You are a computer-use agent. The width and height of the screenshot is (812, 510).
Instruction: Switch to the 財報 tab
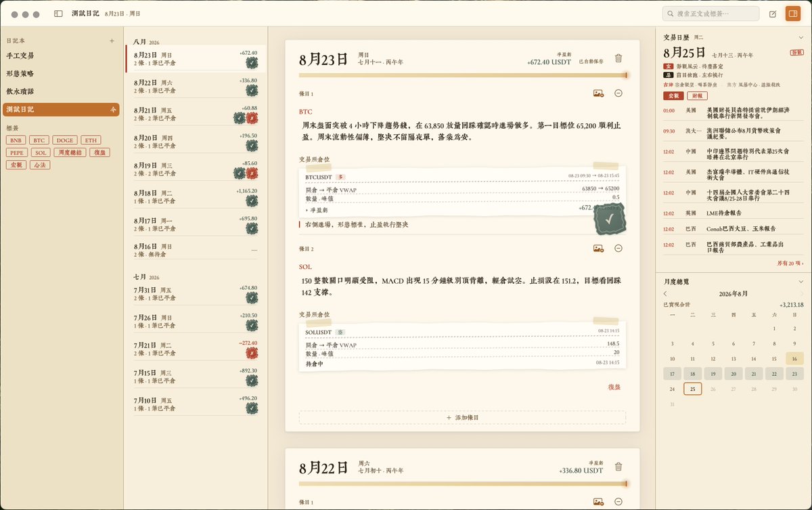[697, 96]
